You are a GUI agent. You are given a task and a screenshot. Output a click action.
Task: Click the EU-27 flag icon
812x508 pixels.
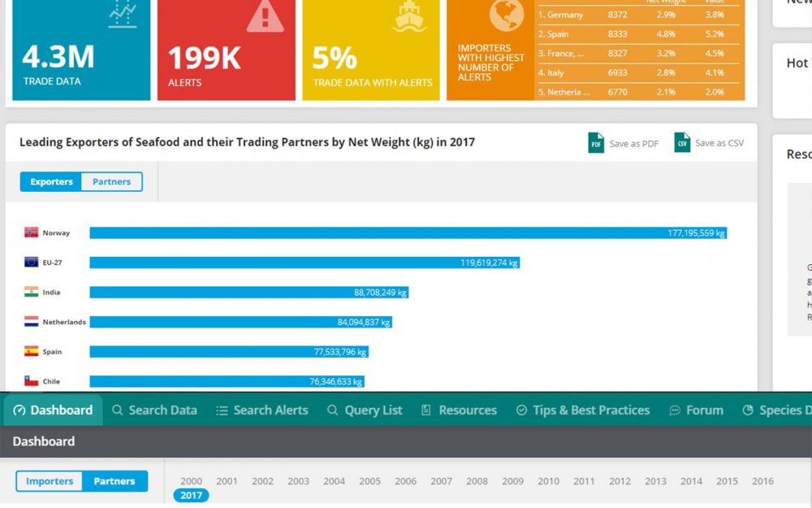32,263
